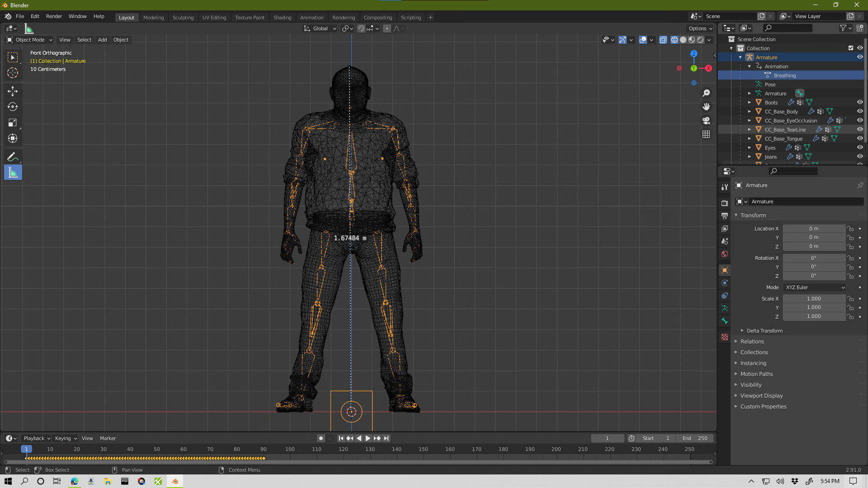Toggle snapping magnet

[361, 28]
